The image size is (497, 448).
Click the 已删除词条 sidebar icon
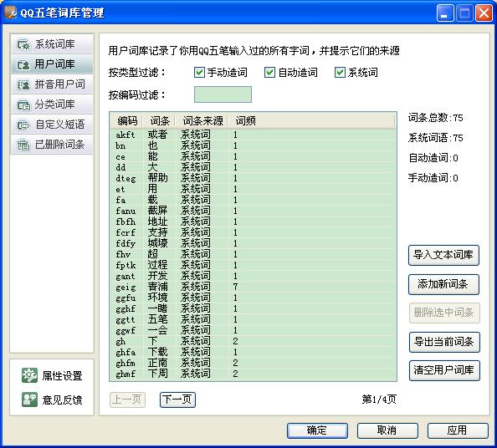point(23,145)
